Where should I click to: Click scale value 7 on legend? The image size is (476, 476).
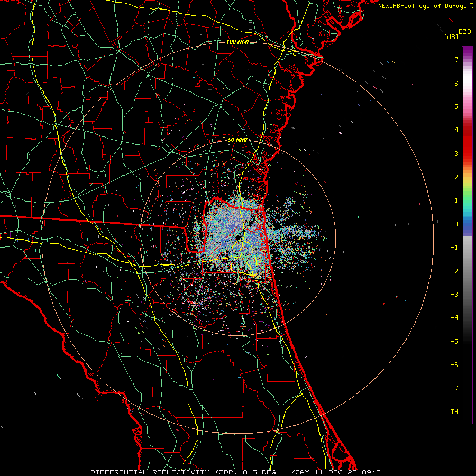456,59
